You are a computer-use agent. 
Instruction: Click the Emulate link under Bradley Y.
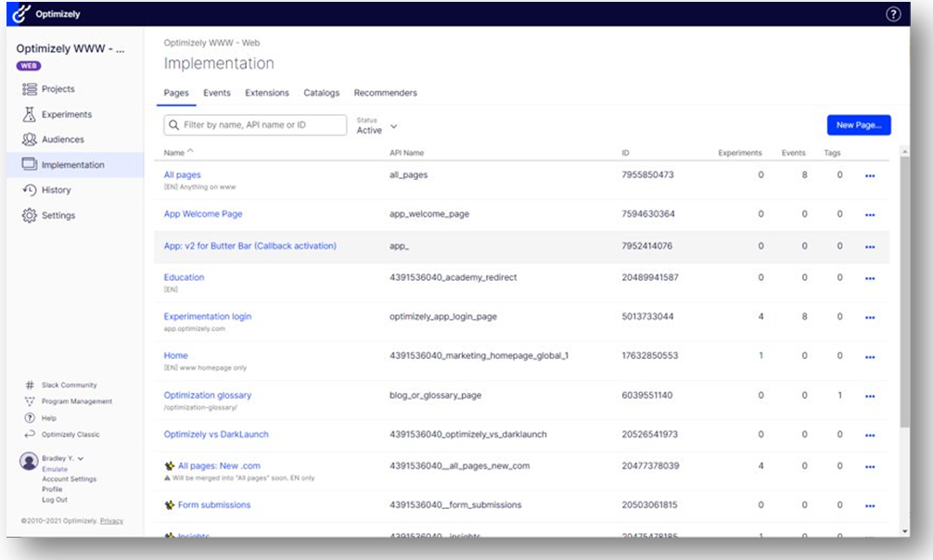pyautogui.click(x=55, y=469)
